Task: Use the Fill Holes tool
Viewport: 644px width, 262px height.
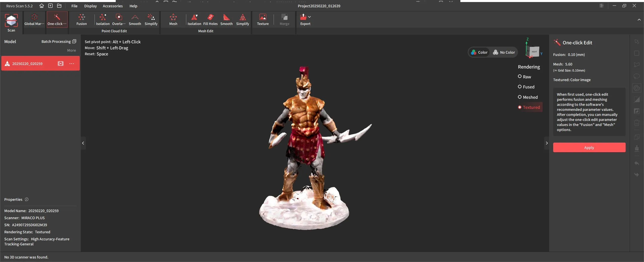Action: tap(210, 20)
